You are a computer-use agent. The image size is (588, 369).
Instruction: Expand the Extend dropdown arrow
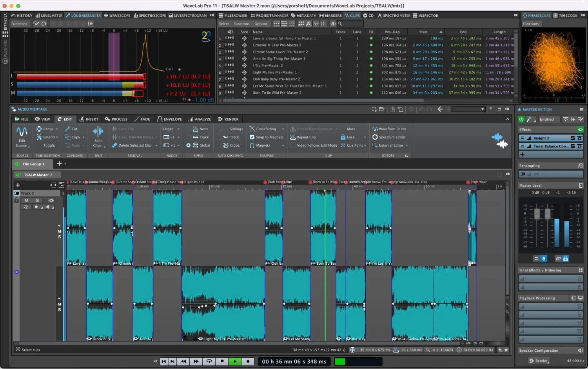pos(57,137)
